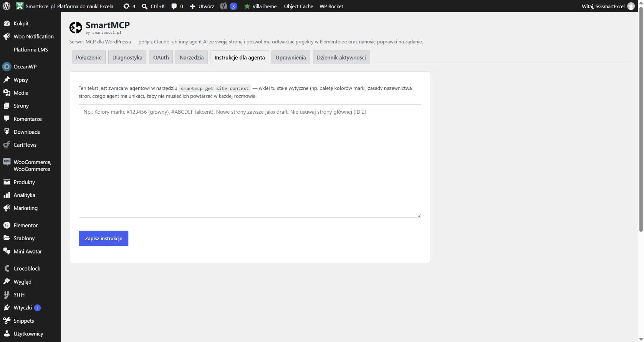Click the Wtyczki update badge 1
Screen dimensions: 644x342
[37, 308]
